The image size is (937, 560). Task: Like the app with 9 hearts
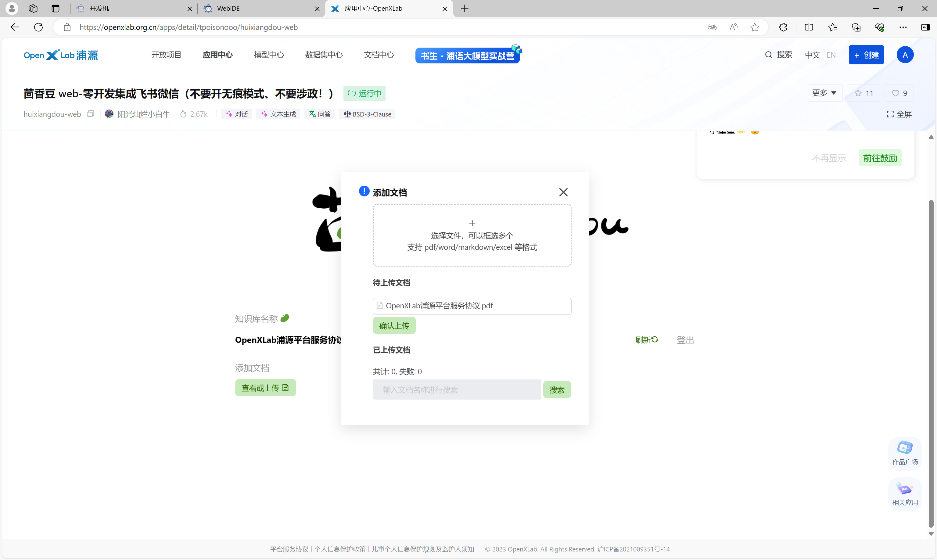click(899, 93)
